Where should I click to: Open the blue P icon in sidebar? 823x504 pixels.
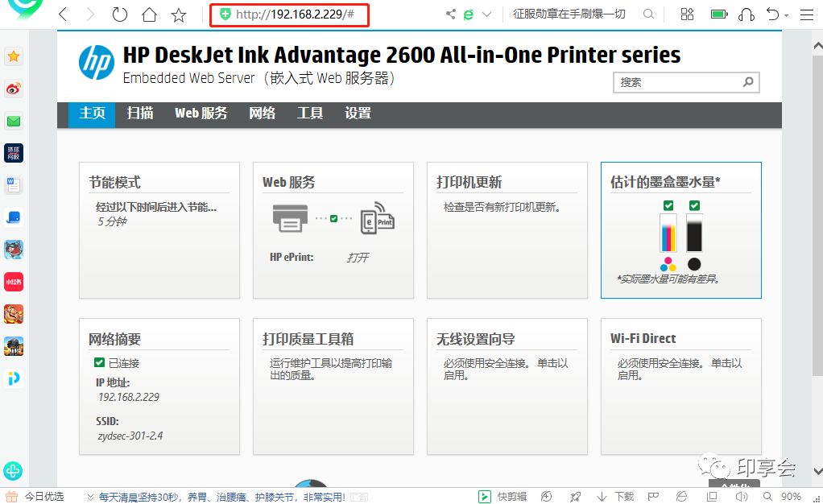(x=14, y=378)
